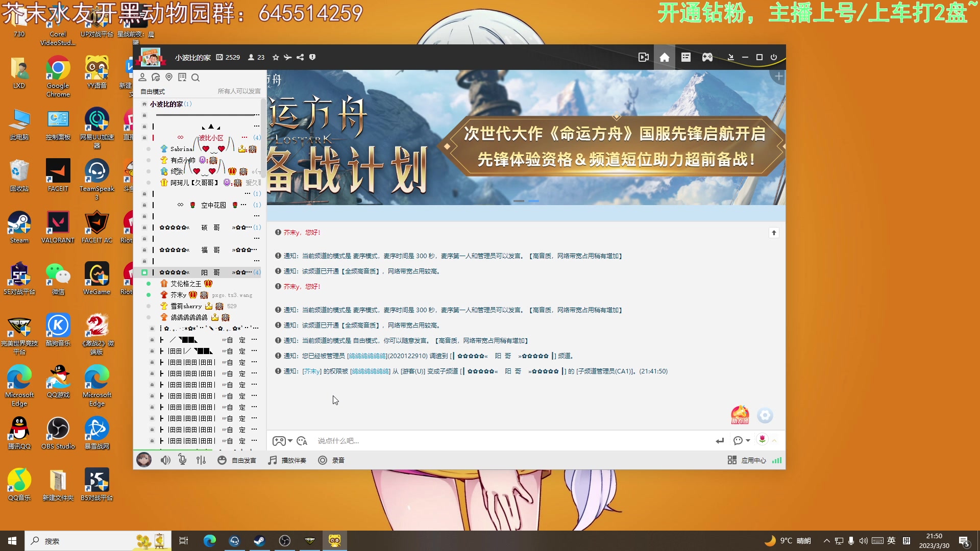Image resolution: width=980 pixels, height=551 pixels.
Task: Expand the gift arrow beside the tulip
Action: pos(774,441)
